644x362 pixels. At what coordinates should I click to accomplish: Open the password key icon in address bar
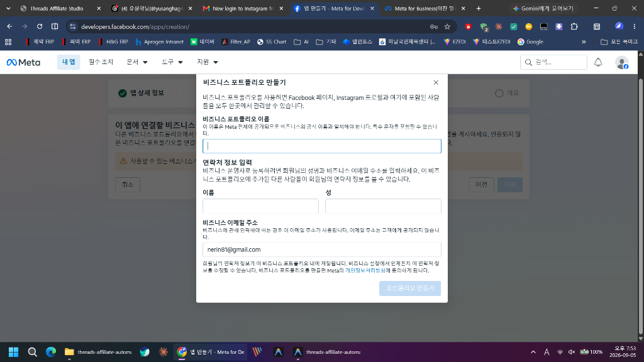click(434, 26)
